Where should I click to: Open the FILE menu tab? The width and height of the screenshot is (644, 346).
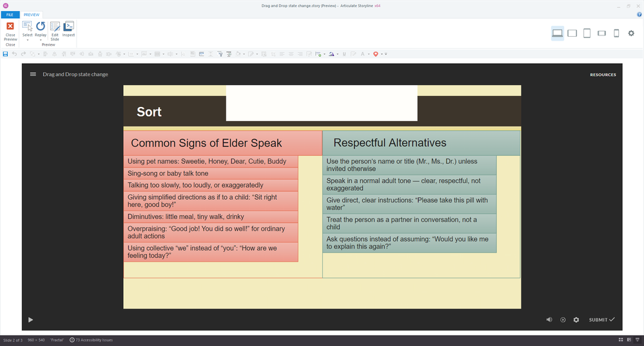(10, 14)
